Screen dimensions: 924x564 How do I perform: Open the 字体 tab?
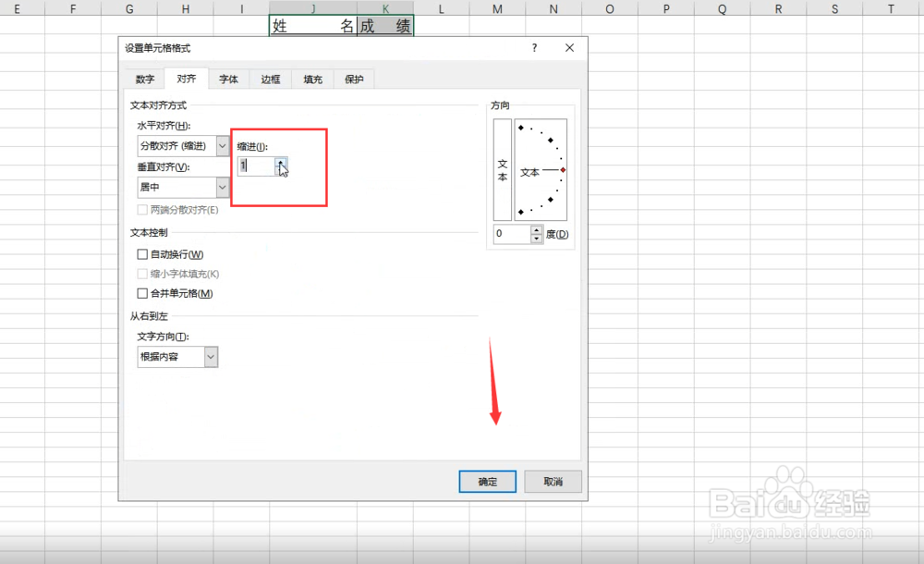(228, 80)
